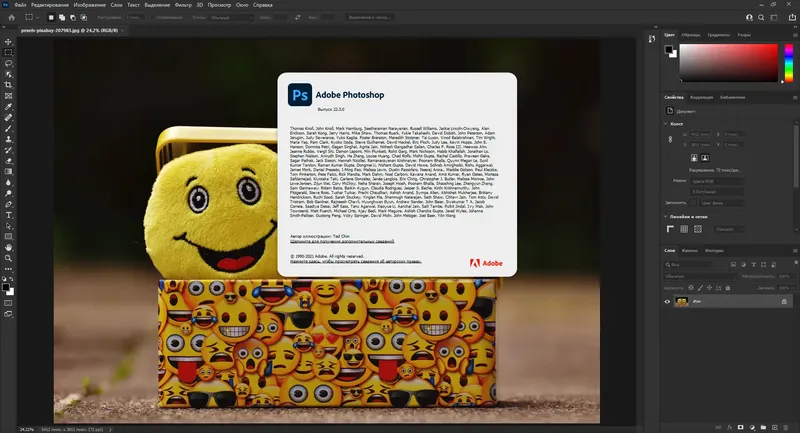The image size is (800, 433).
Task: Open the Стиль dropdown in options bar
Action: 232,17
